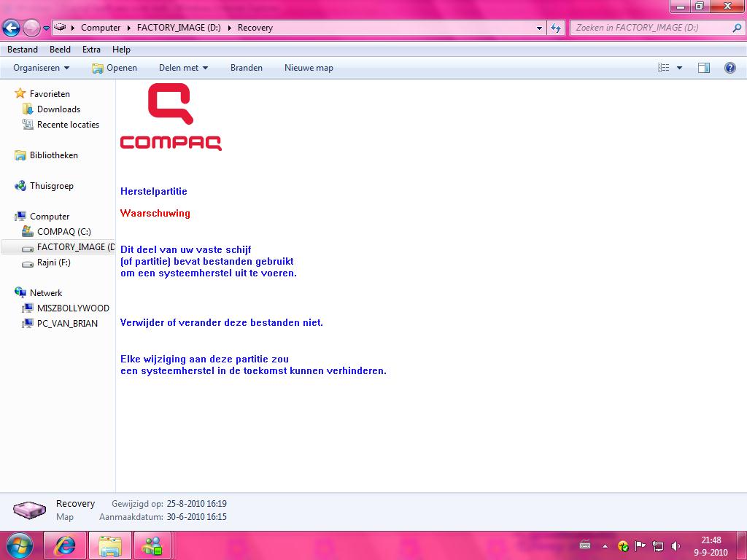This screenshot has height=560, width=747.
Task: Click the Herstelpartitie heading text
Action: (x=153, y=192)
